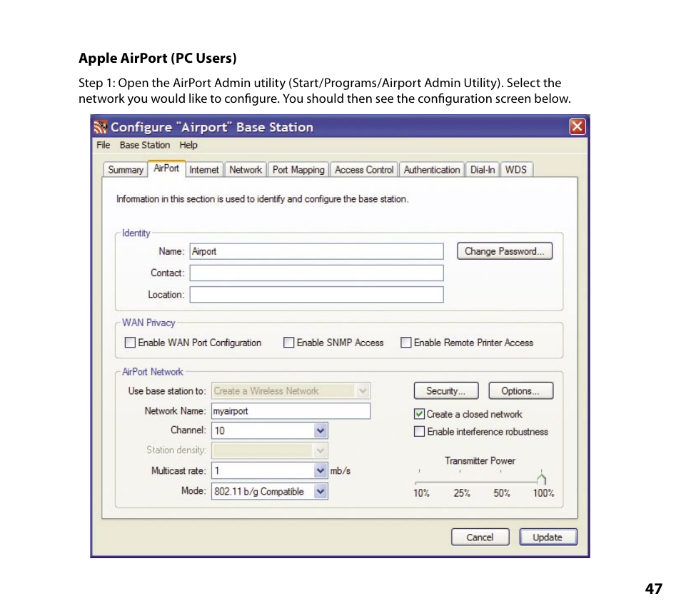Go to the Port Mapping tab
This screenshot has height=616, width=681.
click(298, 170)
